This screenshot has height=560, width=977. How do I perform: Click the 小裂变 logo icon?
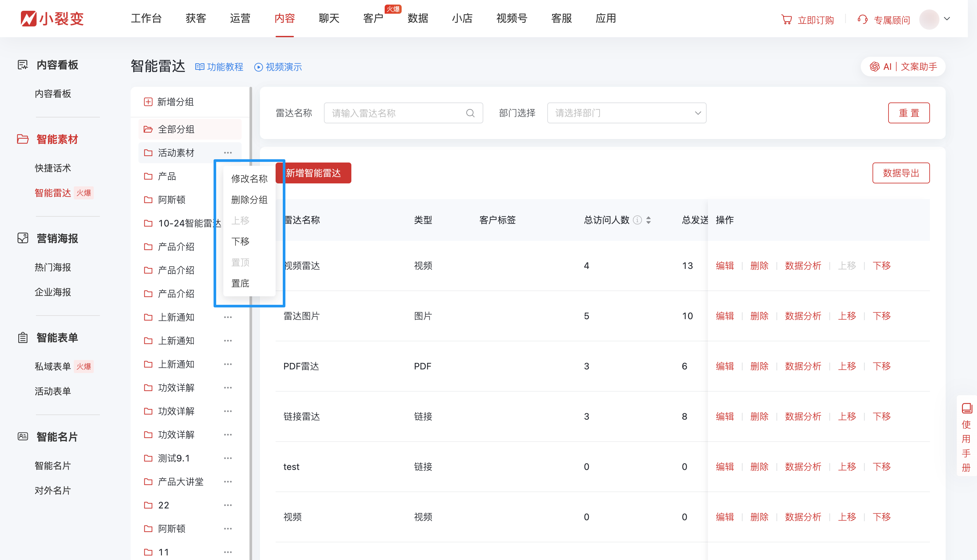pyautogui.click(x=28, y=19)
